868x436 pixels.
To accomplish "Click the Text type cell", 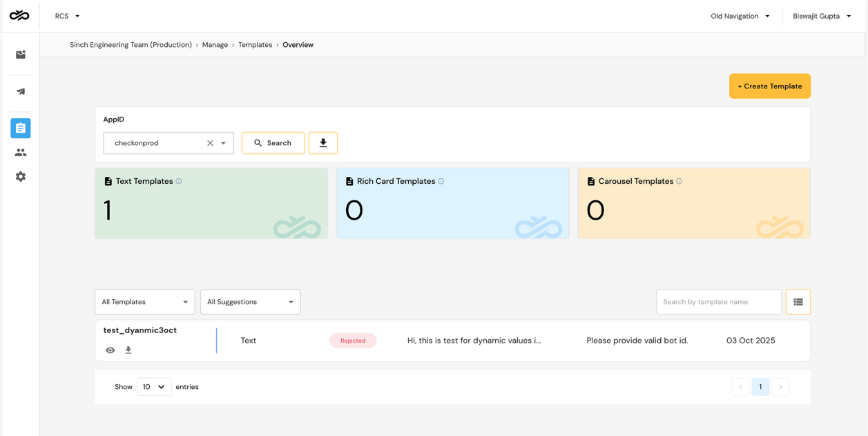I will click(x=249, y=341).
